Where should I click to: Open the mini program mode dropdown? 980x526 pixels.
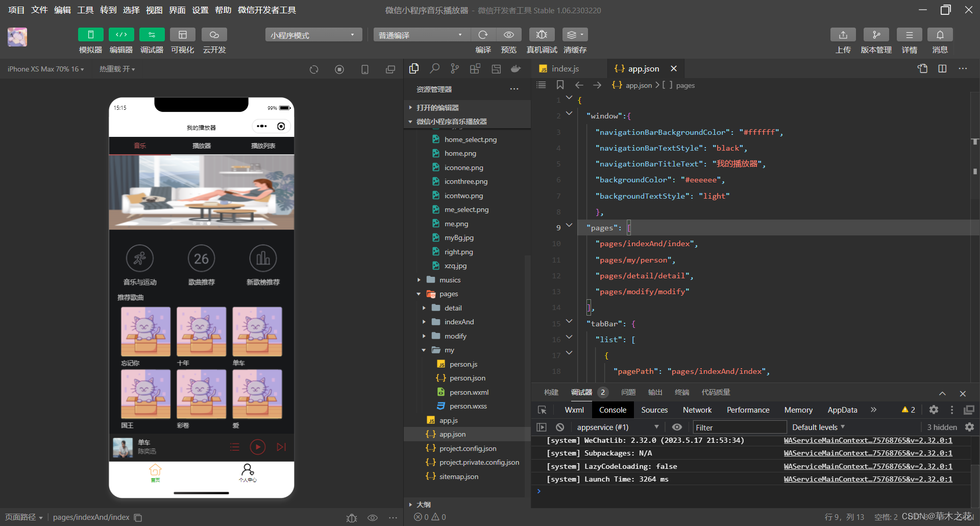point(313,35)
